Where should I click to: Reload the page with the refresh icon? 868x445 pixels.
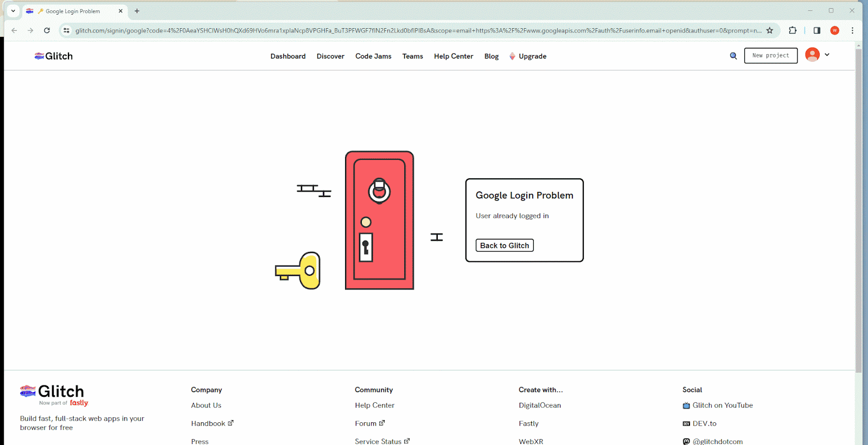[47, 30]
